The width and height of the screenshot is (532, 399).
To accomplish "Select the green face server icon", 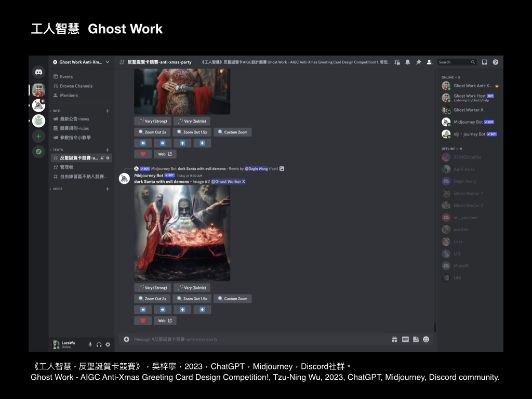I will point(38,121).
